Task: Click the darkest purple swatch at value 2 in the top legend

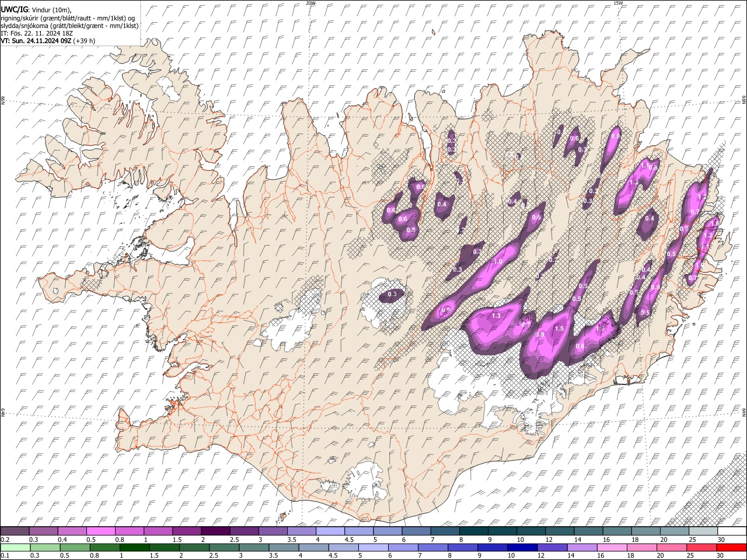Action: (x=215, y=531)
